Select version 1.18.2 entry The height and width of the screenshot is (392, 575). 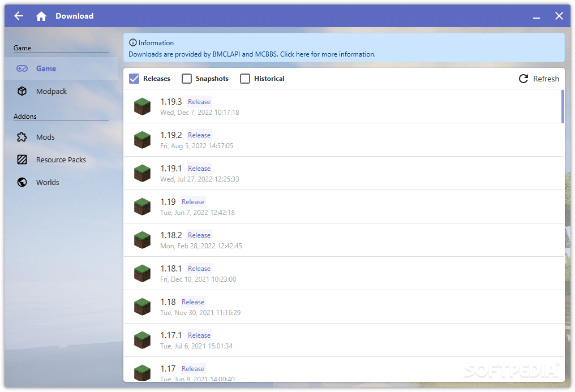point(344,240)
